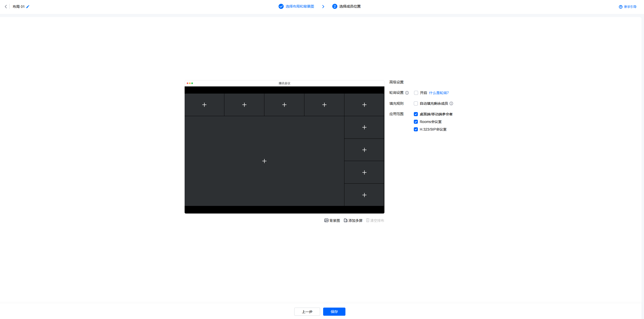Click the 新手引导 help icon

point(620,7)
